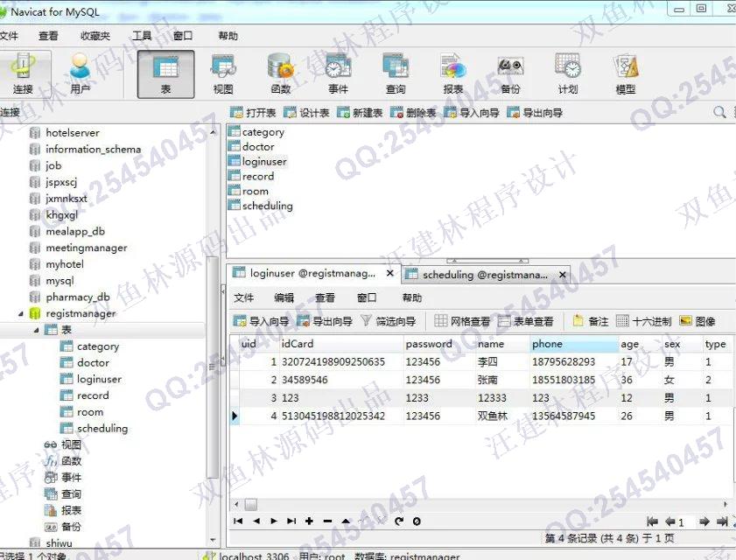Collapse the registmanager database node
Screen dimensions: 736x560
click(21, 313)
